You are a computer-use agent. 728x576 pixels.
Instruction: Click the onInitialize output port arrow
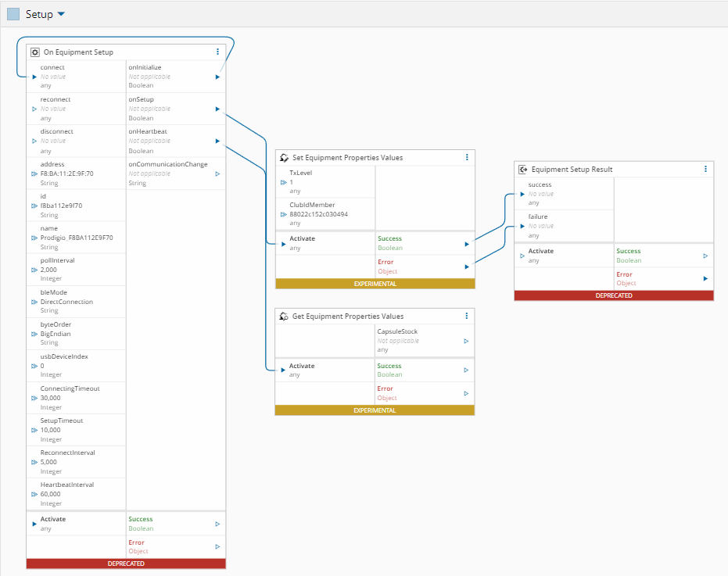point(217,77)
